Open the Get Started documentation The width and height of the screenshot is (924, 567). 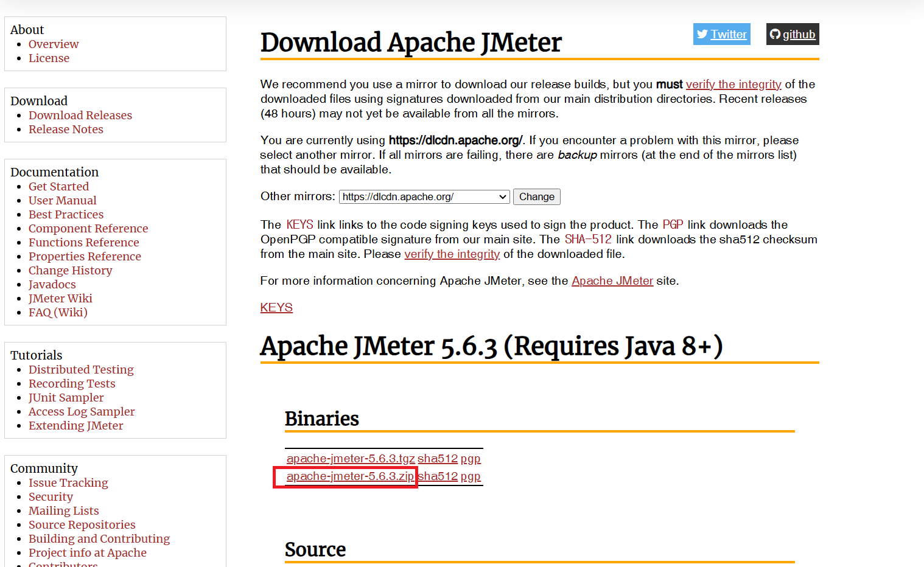point(58,186)
